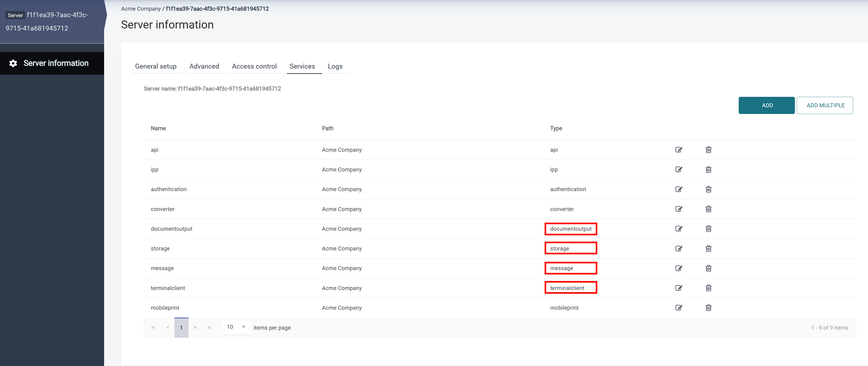868x366 pixels.
Task: Go to Acme Company breadcrumb
Action: 140,9
